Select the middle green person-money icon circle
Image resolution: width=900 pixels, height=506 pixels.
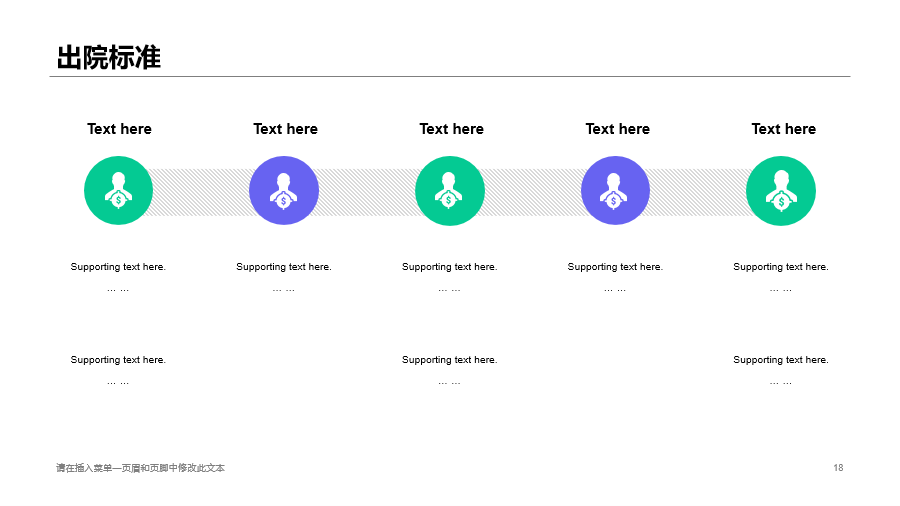click(x=449, y=190)
